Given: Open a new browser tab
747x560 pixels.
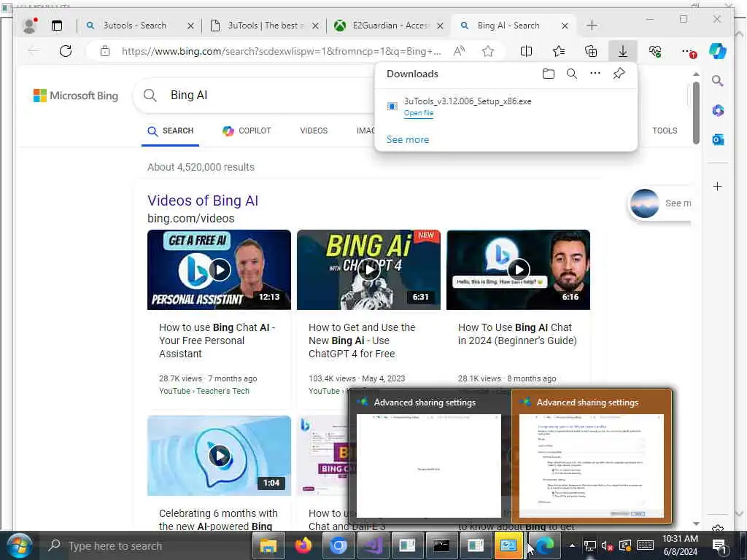Looking at the screenshot, I should 592,26.
